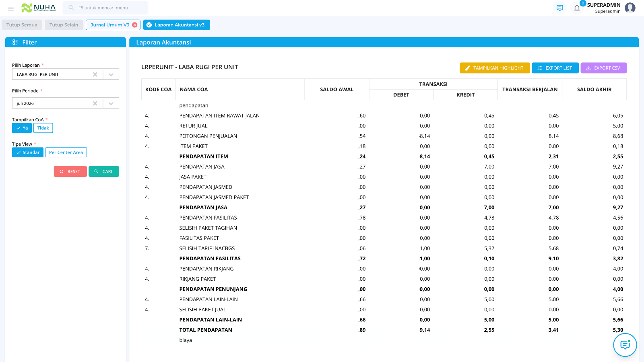Open the chat messages icon in header
644x362 pixels.
pos(560,8)
